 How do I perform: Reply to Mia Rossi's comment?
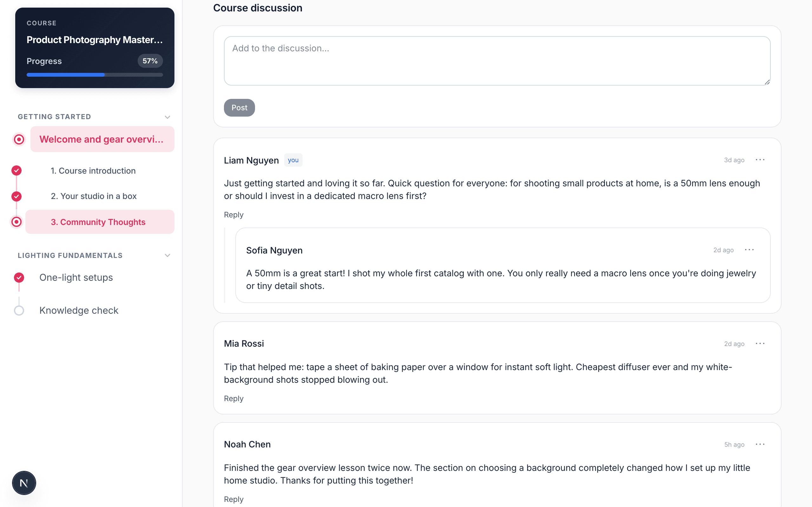[x=233, y=398]
